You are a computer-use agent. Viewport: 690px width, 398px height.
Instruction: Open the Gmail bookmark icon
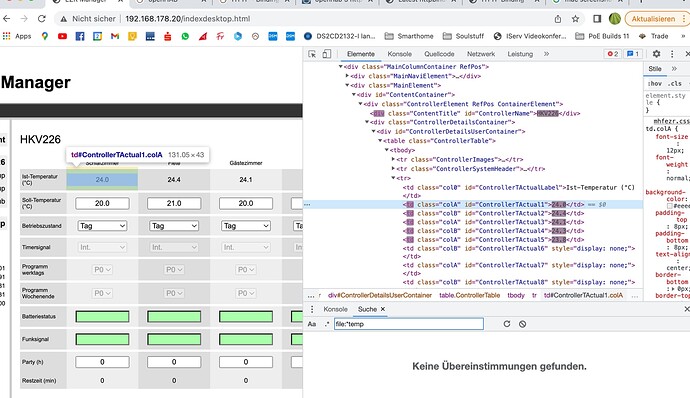[115, 36]
